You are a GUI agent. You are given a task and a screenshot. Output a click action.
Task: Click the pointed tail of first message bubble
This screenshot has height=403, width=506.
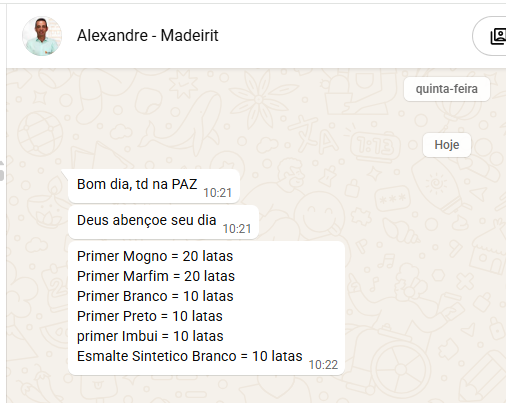tap(65, 173)
